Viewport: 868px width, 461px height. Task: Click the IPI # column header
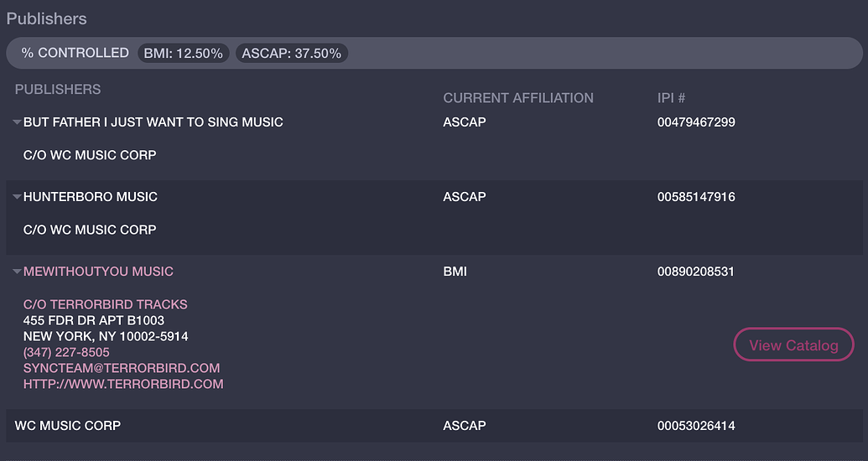click(x=673, y=98)
